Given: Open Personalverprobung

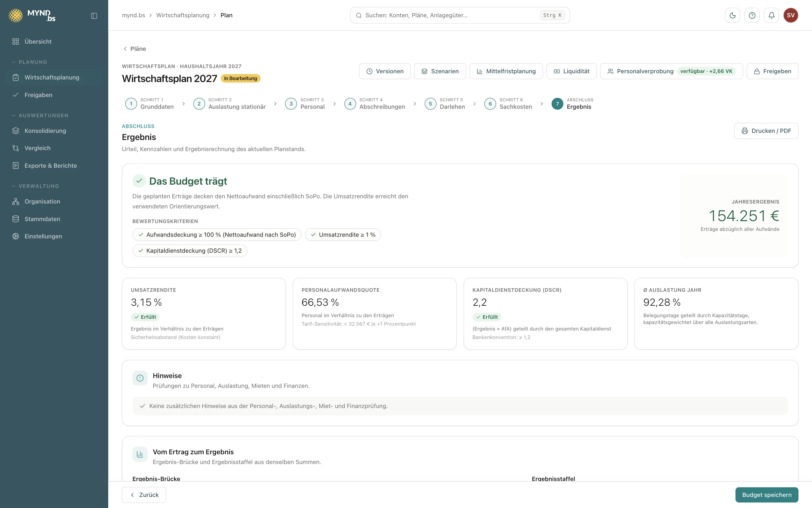Looking at the screenshot, I should coord(671,71).
